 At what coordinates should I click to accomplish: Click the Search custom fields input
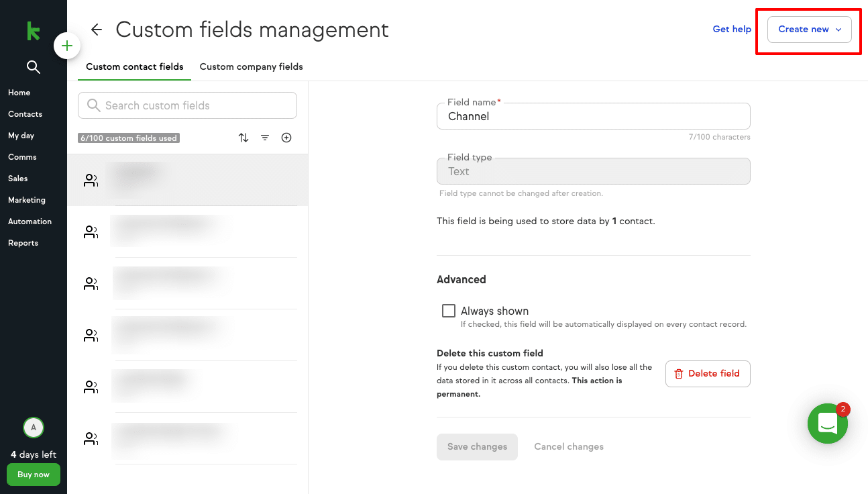pos(186,105)
